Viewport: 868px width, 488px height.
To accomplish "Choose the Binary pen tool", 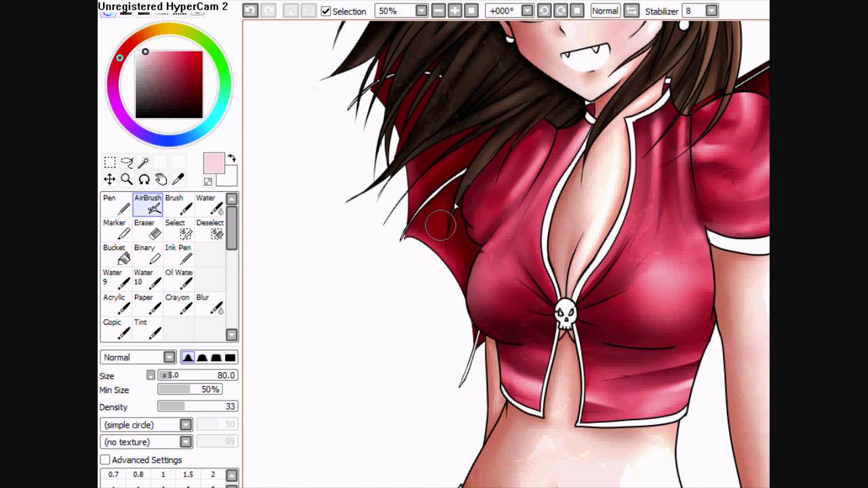I will point(148,255).
